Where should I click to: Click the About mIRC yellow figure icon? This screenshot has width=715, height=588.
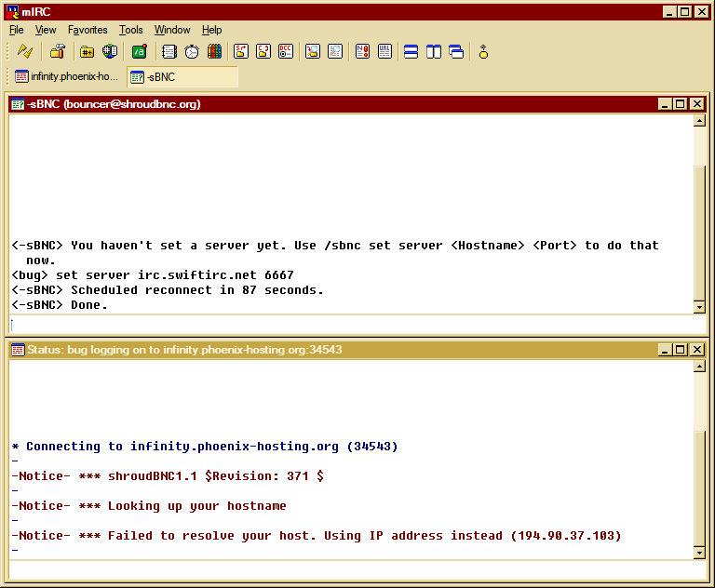point(483,51)
